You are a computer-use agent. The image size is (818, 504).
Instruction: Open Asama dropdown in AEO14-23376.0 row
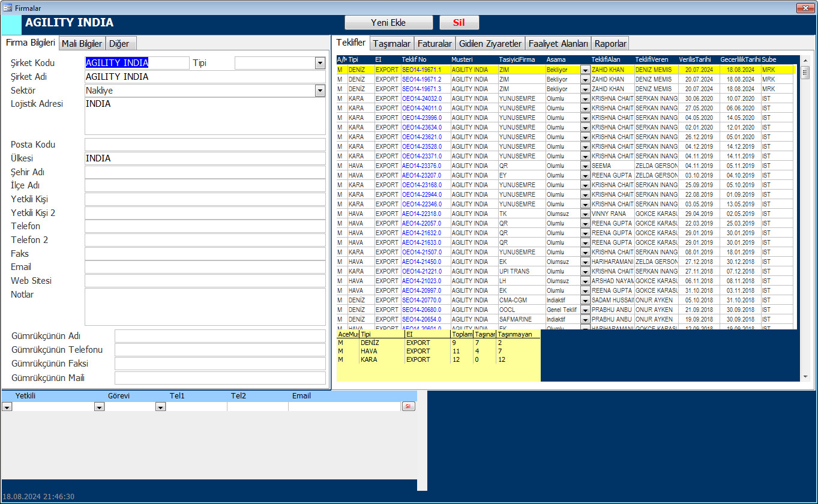(585, 166)
